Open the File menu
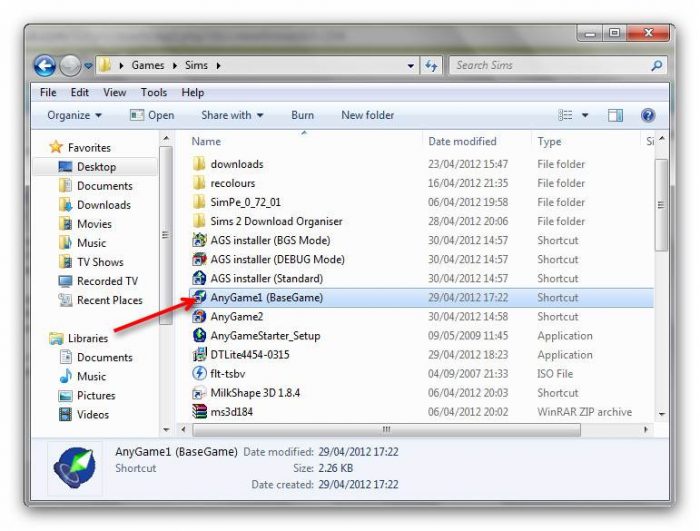 [x=48, y=92]
